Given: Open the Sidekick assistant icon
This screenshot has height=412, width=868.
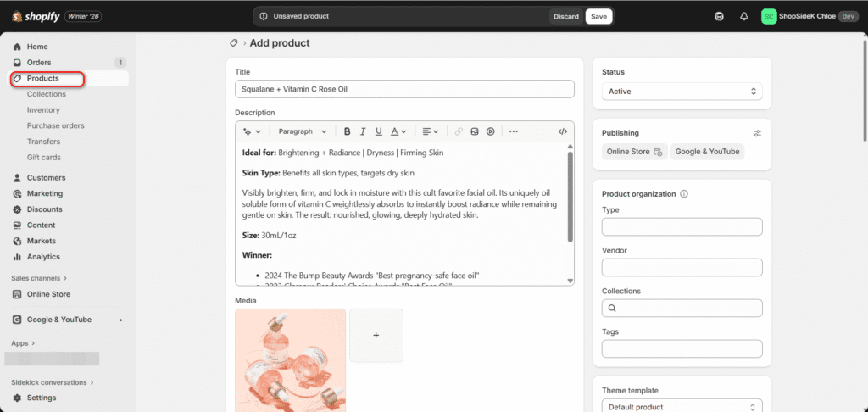Looking at the screenshot, I should (719, 17).
